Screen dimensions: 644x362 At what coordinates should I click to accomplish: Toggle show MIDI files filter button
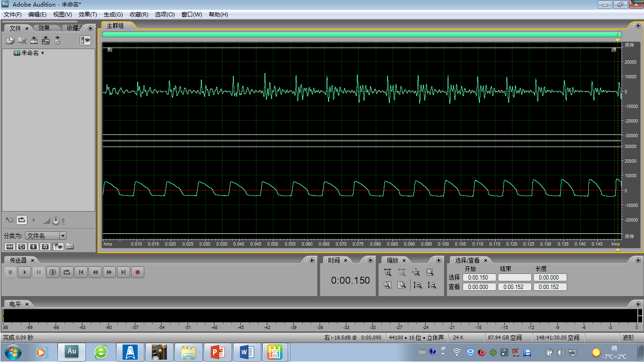pos(45,247)
